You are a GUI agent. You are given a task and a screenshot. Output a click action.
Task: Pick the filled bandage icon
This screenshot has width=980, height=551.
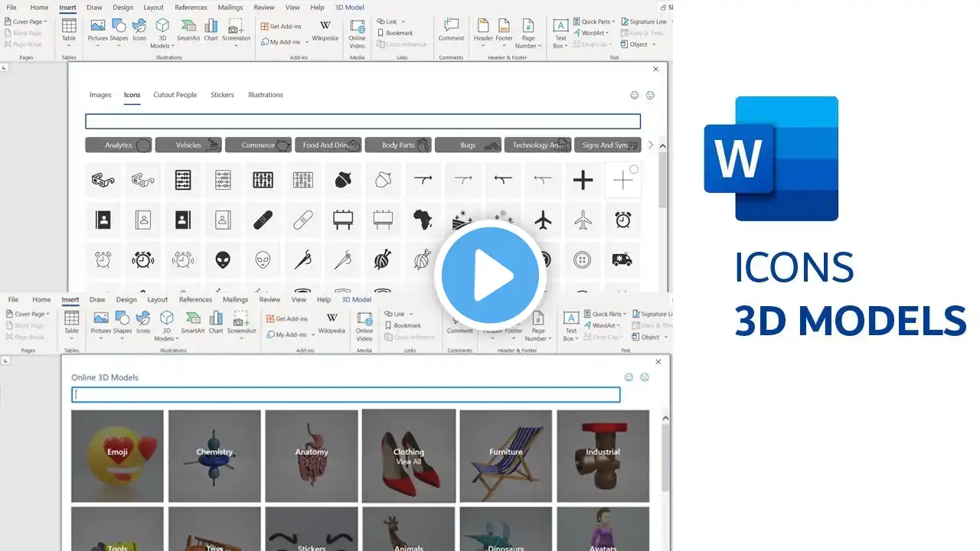(x=263, y=220)
